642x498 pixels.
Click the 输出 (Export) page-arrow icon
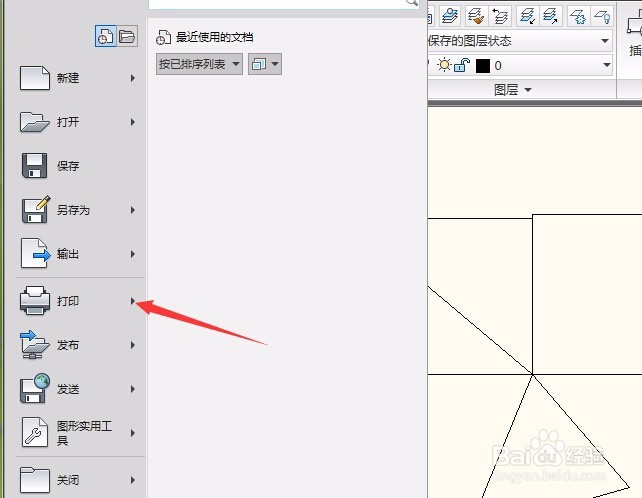pos(35,254)
